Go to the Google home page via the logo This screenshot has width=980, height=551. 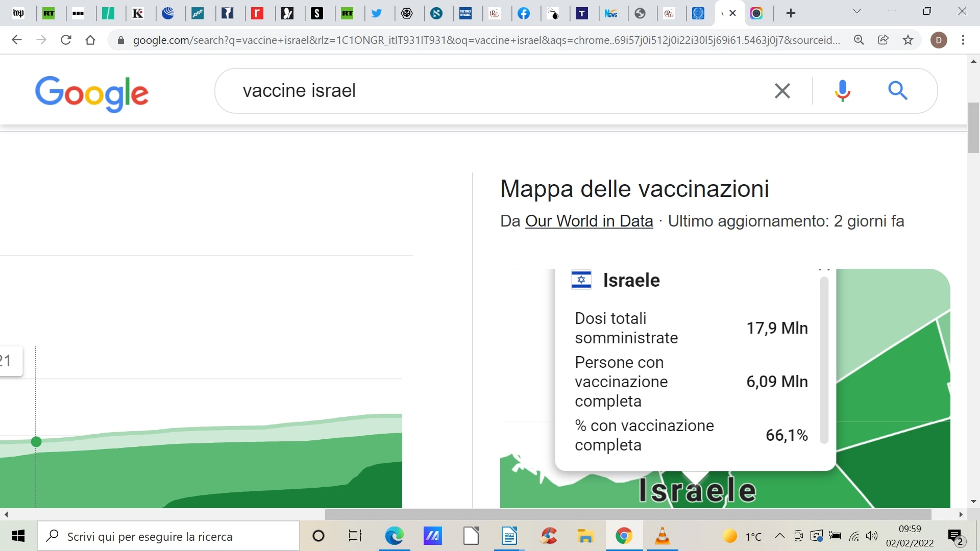coord(92,93)
